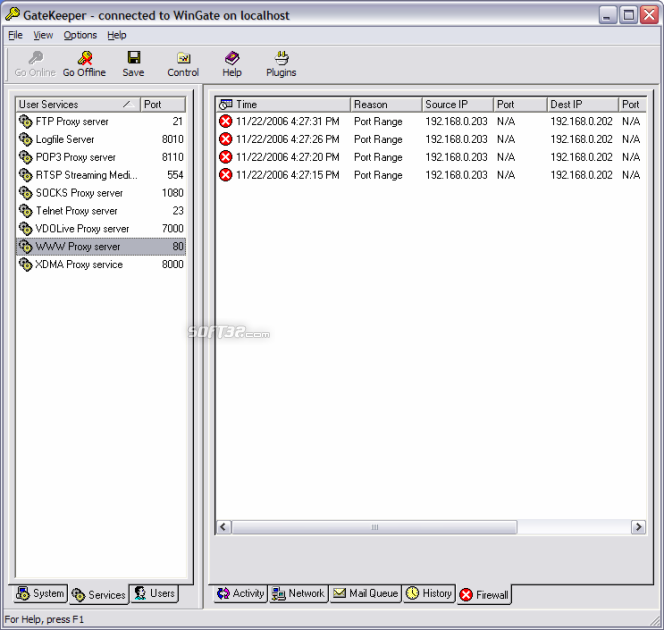Switch to the Users tab

coord(155,594)
